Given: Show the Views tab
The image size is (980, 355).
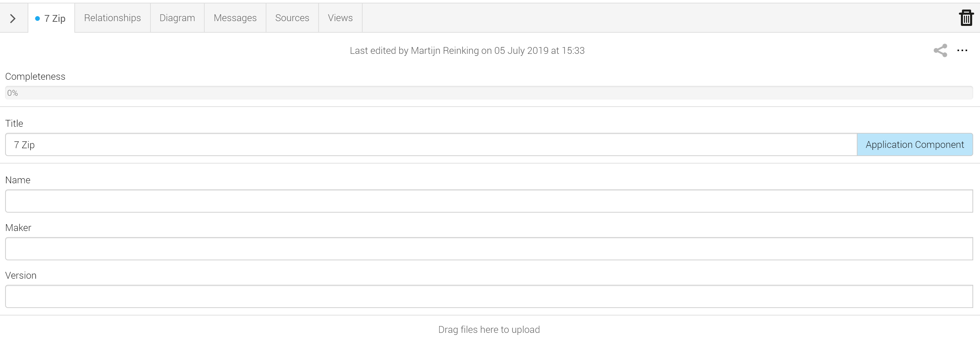Looking at the screenshot, I should click(340, 18).
